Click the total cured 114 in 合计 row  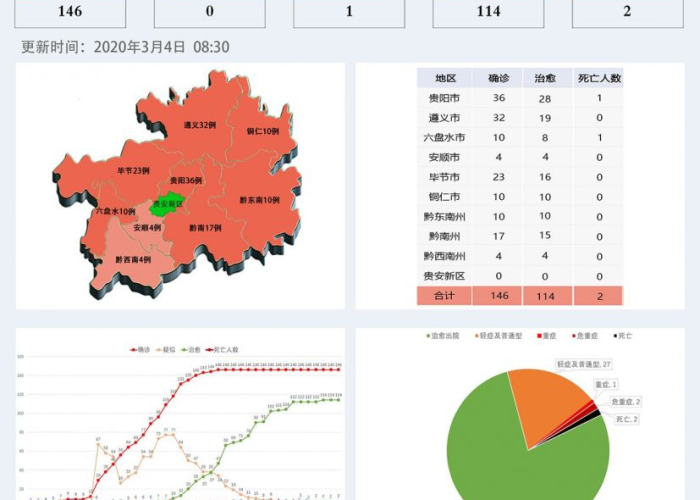tap(546, 296)
